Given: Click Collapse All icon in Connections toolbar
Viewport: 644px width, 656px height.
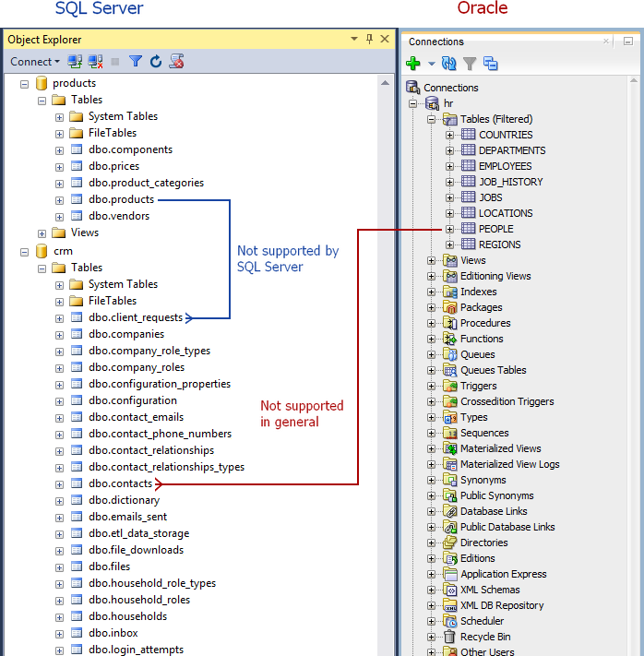Looking at the screenshot, I should 490,64.
